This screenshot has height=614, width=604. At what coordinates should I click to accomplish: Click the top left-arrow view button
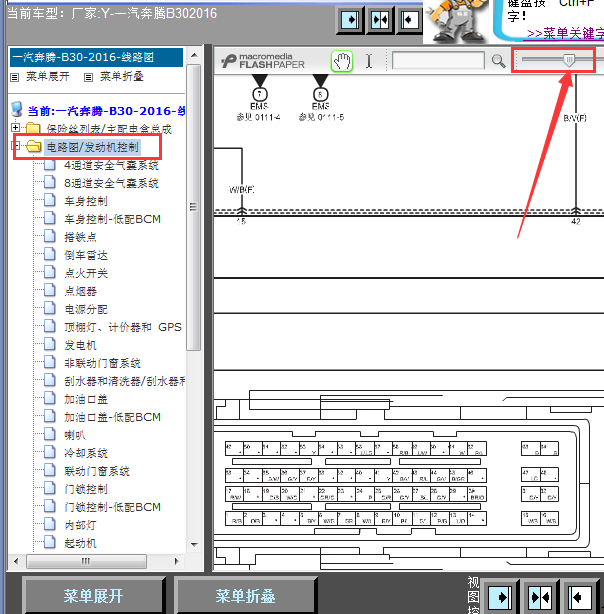(409, 20)
